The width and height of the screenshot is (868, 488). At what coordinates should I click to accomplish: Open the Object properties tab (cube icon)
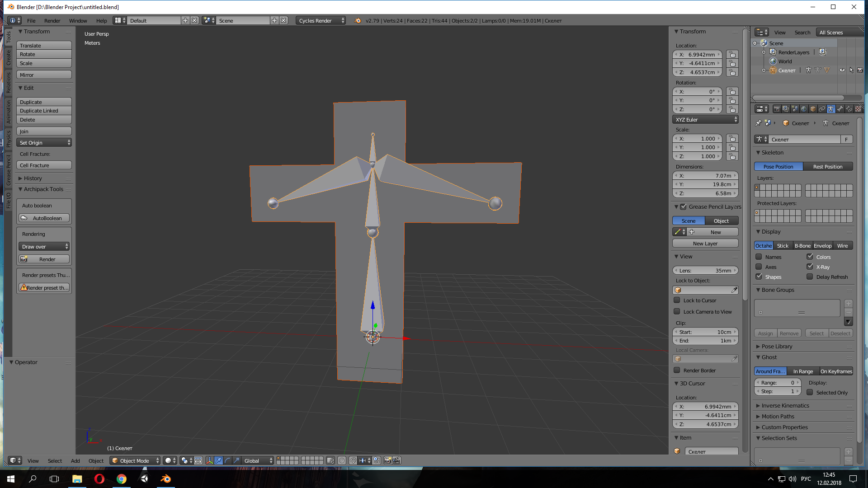pos(813,109)
